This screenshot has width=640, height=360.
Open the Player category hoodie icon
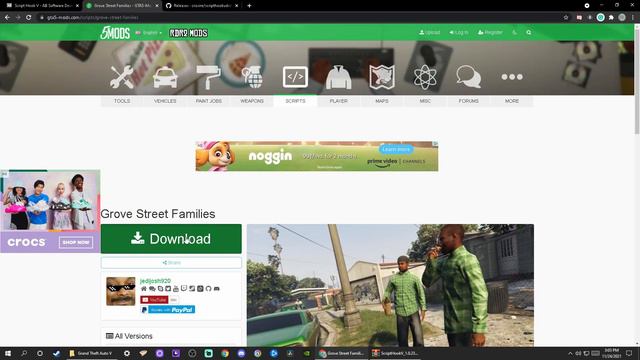338,77
